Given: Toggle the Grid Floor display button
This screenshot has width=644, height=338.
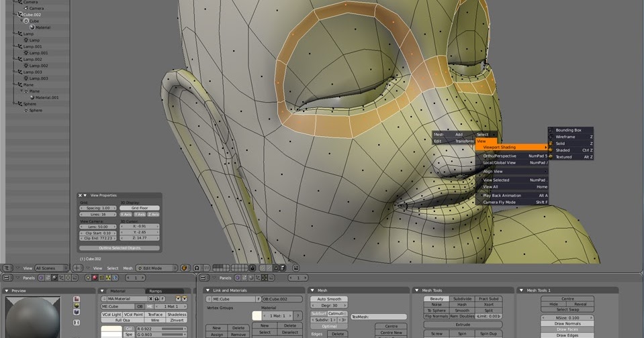Looking at the screenshot, I should coord(140,208).
